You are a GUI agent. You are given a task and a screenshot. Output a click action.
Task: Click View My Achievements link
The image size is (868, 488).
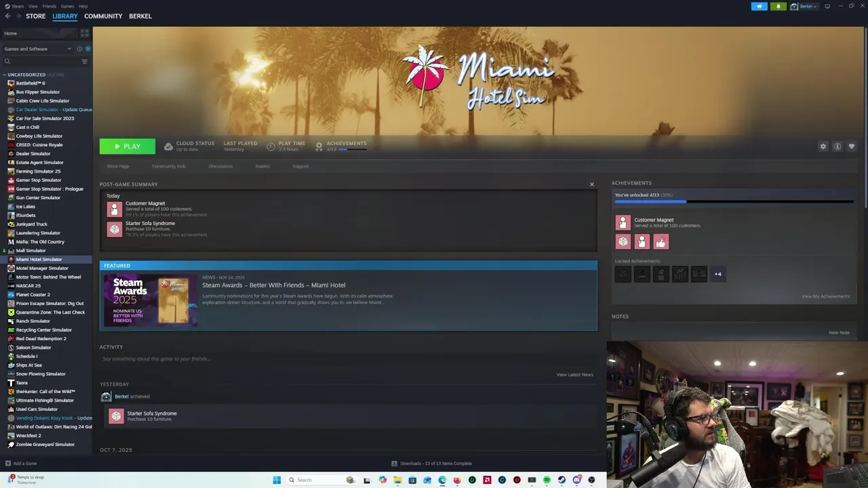825,296
